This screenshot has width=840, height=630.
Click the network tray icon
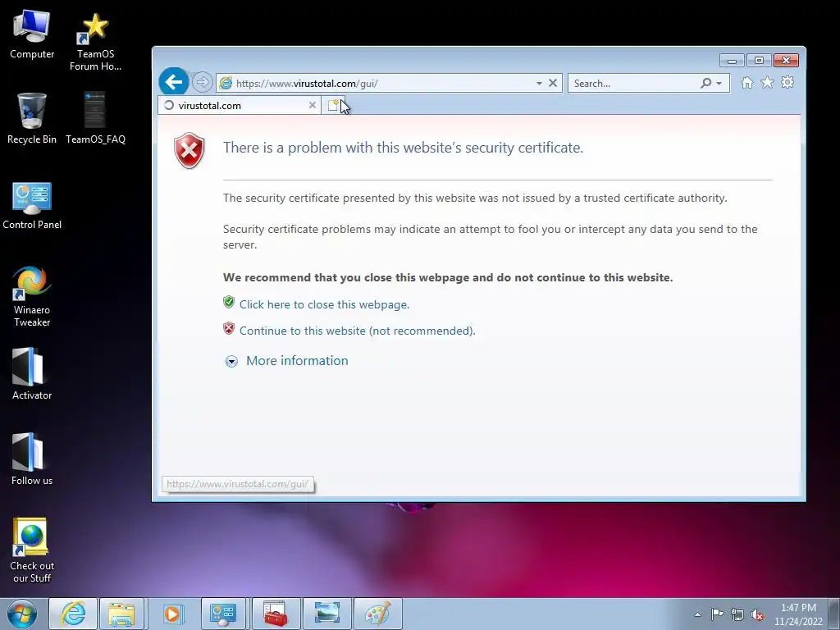pos(737,614)
